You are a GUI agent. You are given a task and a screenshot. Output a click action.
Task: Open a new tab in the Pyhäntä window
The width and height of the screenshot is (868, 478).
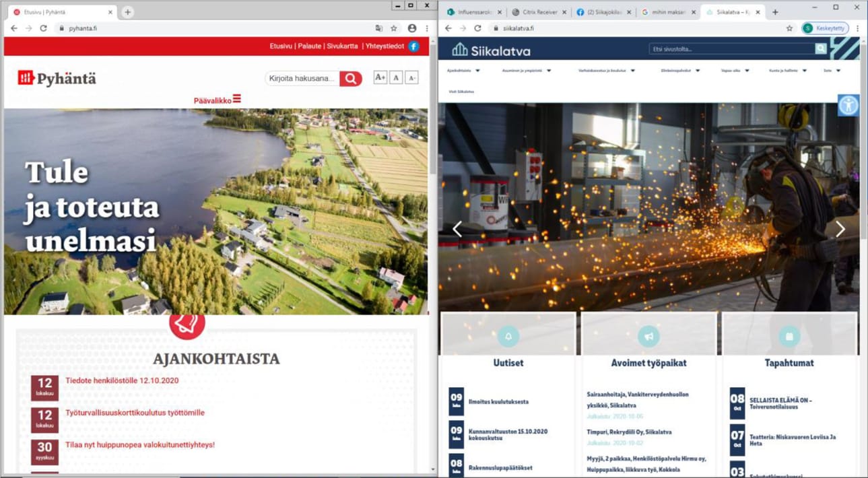127,12
